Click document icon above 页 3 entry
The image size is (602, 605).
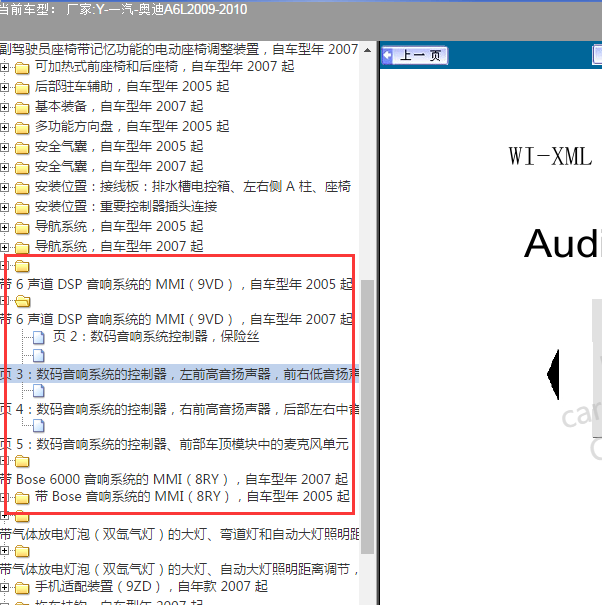tap(39, 356)
